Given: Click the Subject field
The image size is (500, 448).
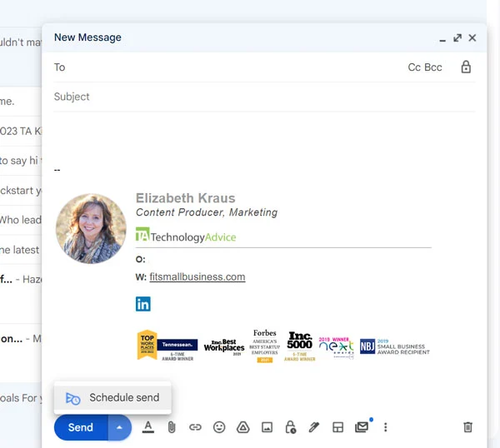Looking at the screenshot, I should coord(264,97).
